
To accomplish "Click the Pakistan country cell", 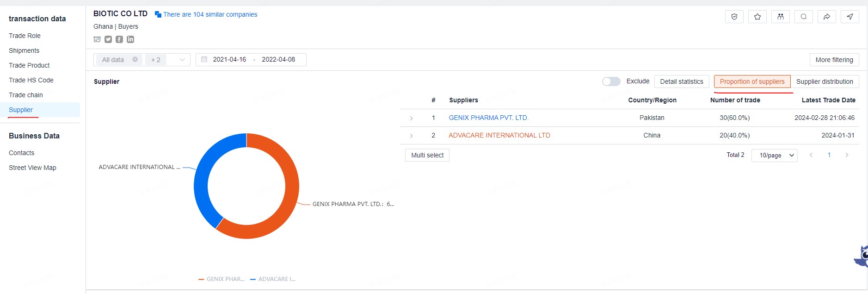I will click(652, 118).
